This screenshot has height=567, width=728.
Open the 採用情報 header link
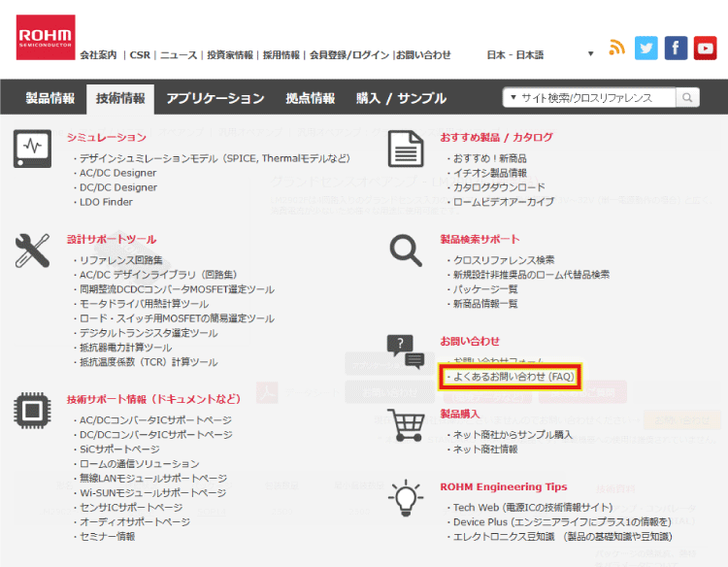281,54
